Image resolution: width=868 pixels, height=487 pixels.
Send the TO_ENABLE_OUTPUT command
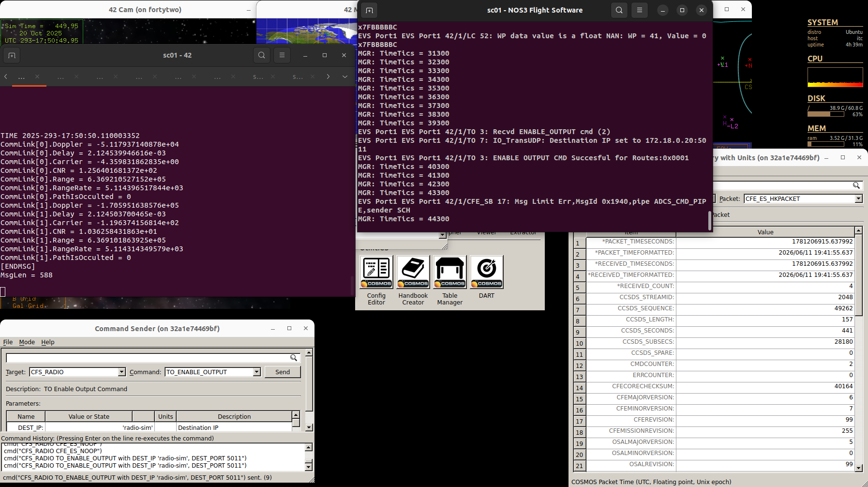(283, 372)
